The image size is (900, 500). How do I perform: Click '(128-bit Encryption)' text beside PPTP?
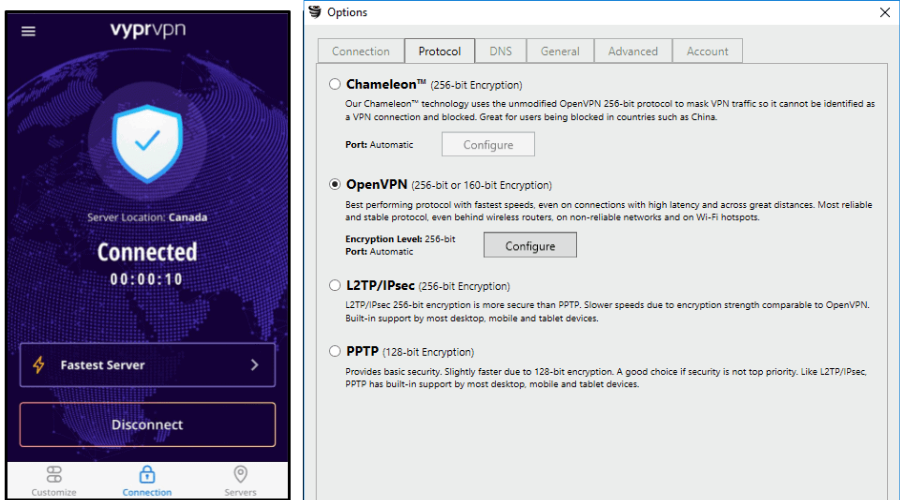coord(428,352)
